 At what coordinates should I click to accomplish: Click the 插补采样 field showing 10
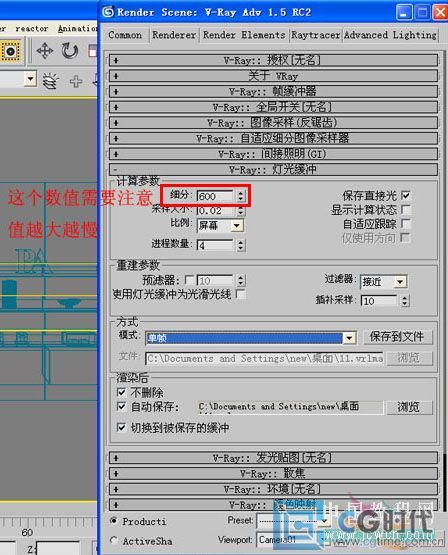pyautogui.click(x=379, y=301)
